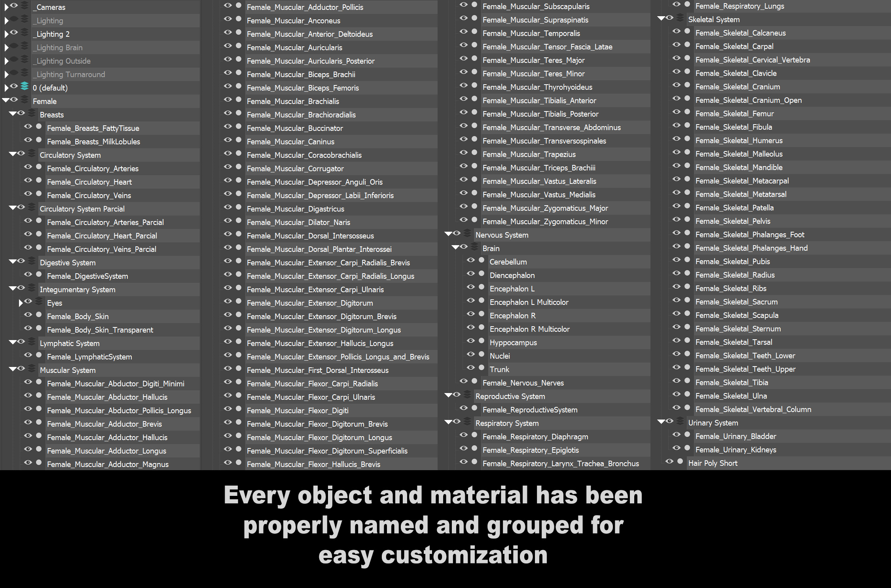
Task: Click the layer icon next to Muscular System
Action: pyautogui.click(x=32, y=368)
